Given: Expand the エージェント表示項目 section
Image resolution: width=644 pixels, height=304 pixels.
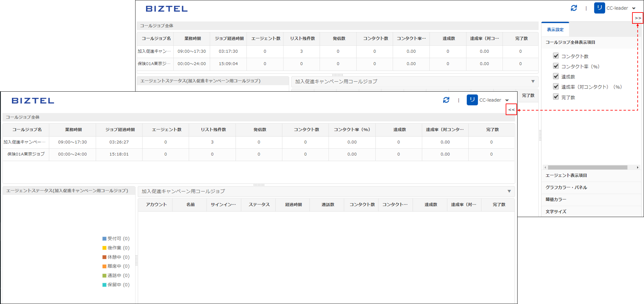Looking at the screenshot, I should pyautogui.click(x=566, y=175).
